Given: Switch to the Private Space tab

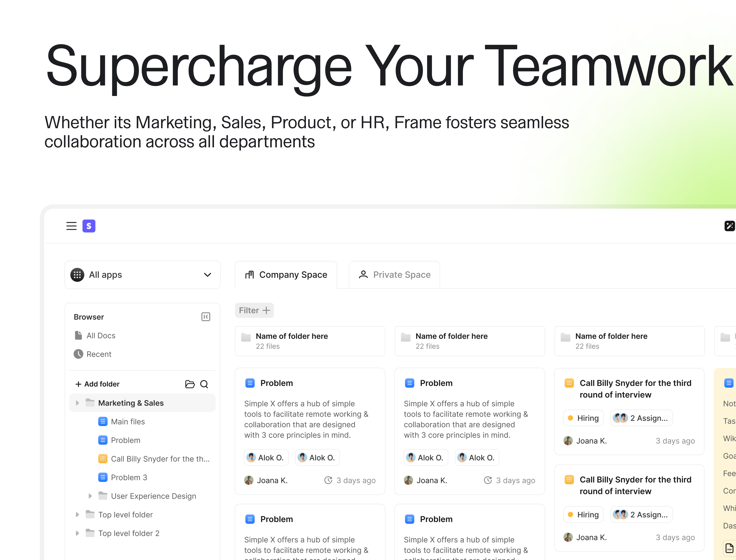Looking at the screenshot, I should click(394, 274).
